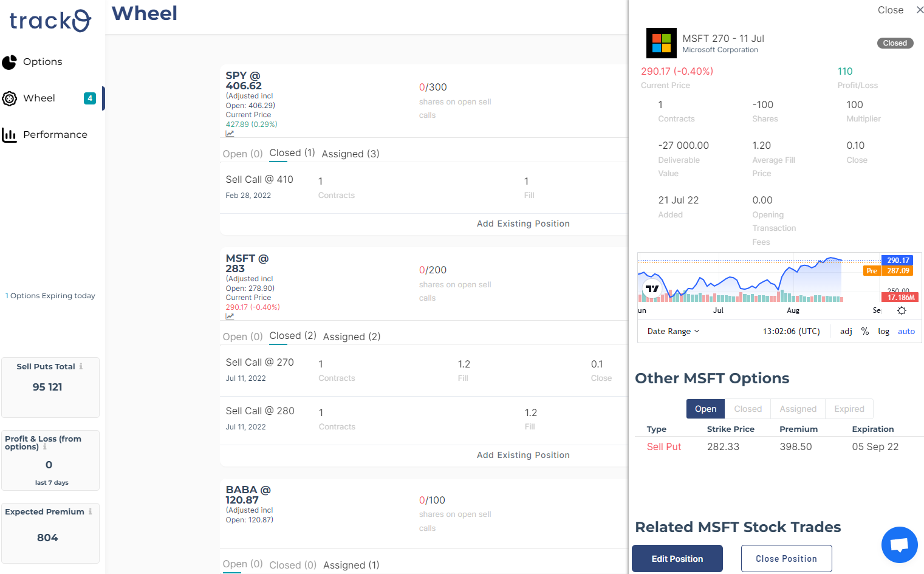Go to Wheel in sidebar
Screen dimensions: 924x574
coord(39,98)
